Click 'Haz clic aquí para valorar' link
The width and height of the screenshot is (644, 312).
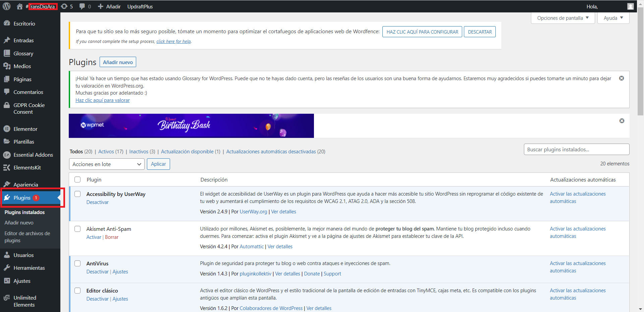coord(102,100)
